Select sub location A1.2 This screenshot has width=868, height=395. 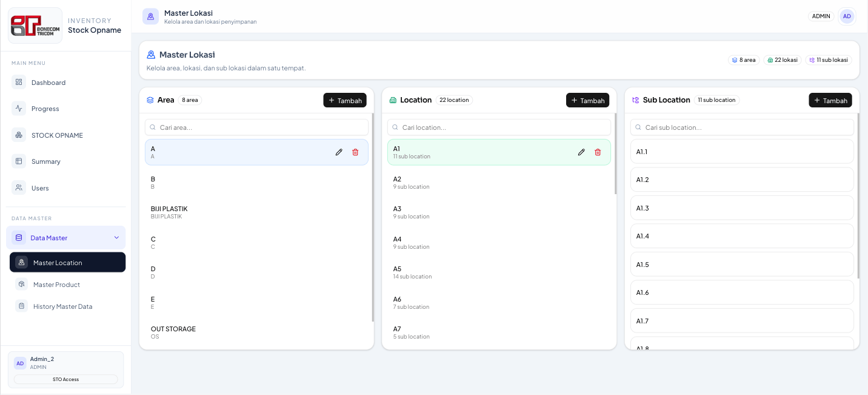(742, 180)
